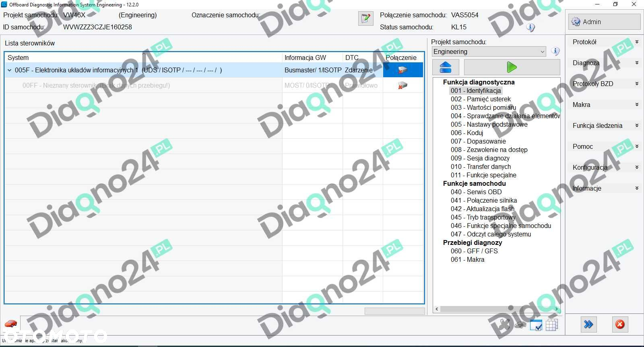The height and width of the screenshot is (347, 644).
Task: Click the info icon beside the Engineering combo box
Action: [x=555, y=51]
